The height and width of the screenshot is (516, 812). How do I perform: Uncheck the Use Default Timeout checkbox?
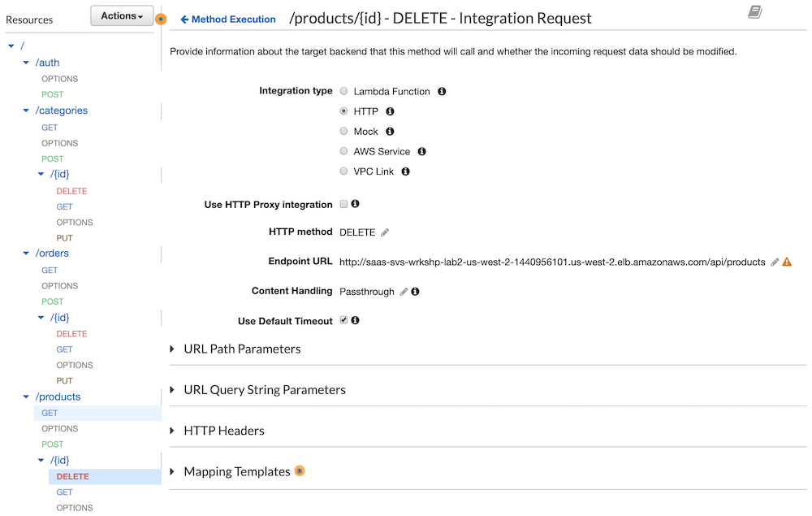pyautogui.click(x=343, y=320)
